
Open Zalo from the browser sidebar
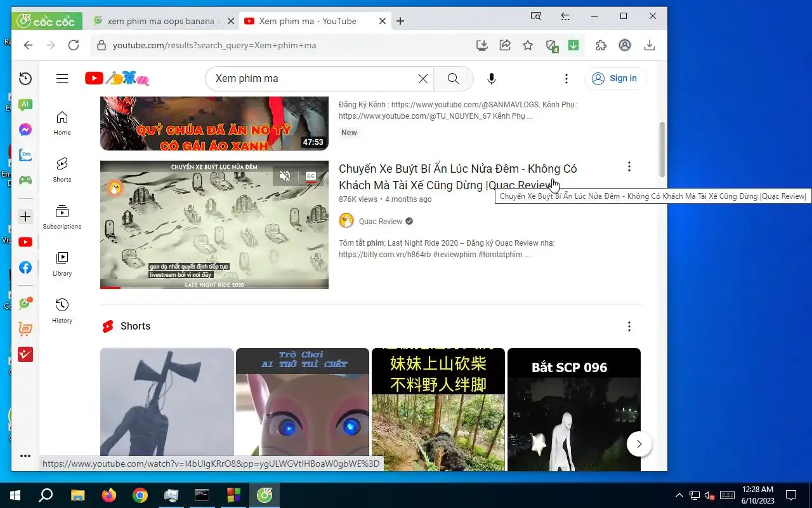[x=25, y=154]
